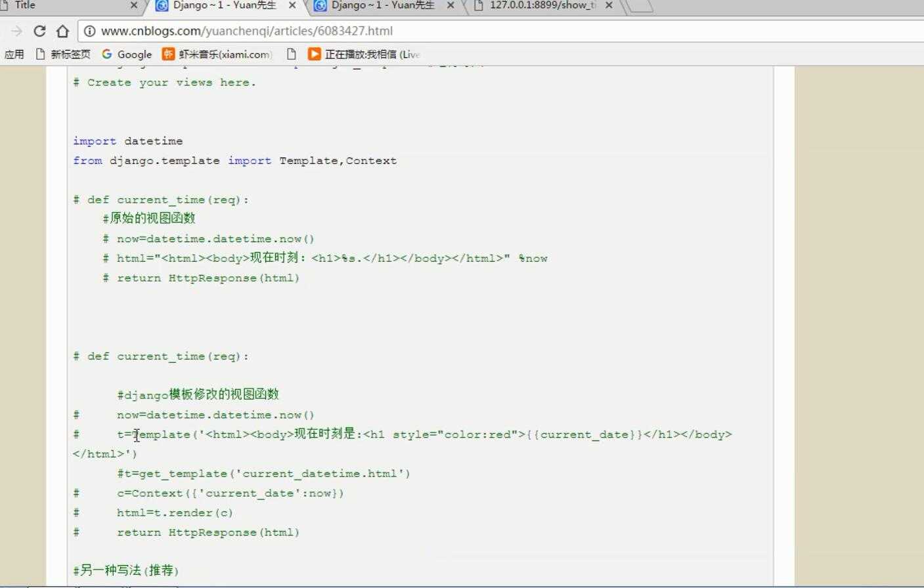Image resolution: width=924 pixels, height=588 pixels.
Task: Click the second '# def current_time(req):' line
Action: click(x=161, y=356)
